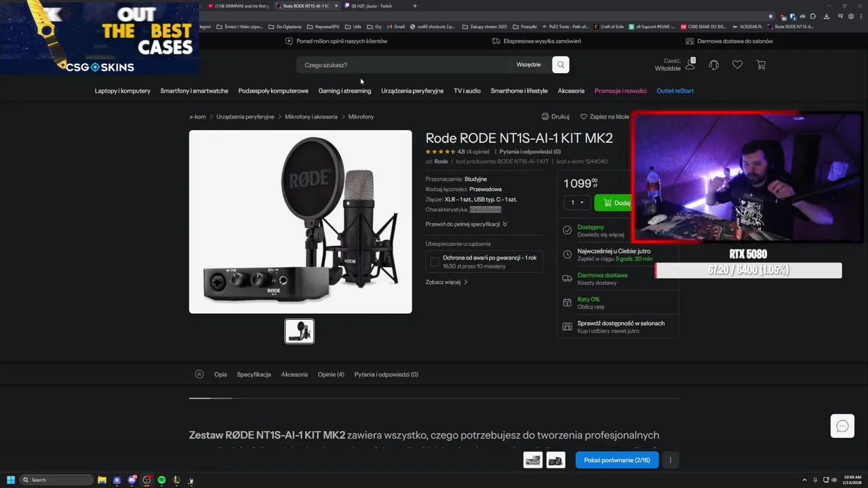Click the Darmowa dostawa truck icon

tap(568, 279)
